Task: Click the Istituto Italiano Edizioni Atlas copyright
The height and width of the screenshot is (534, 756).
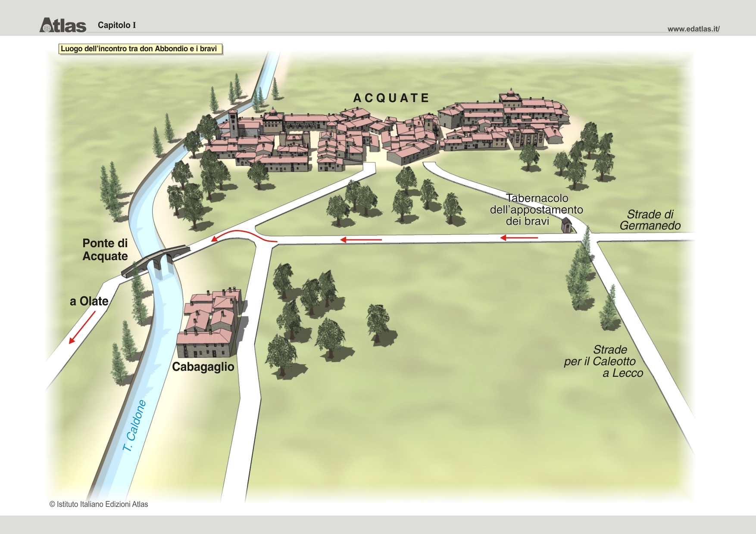Action: tap(99, 504)
